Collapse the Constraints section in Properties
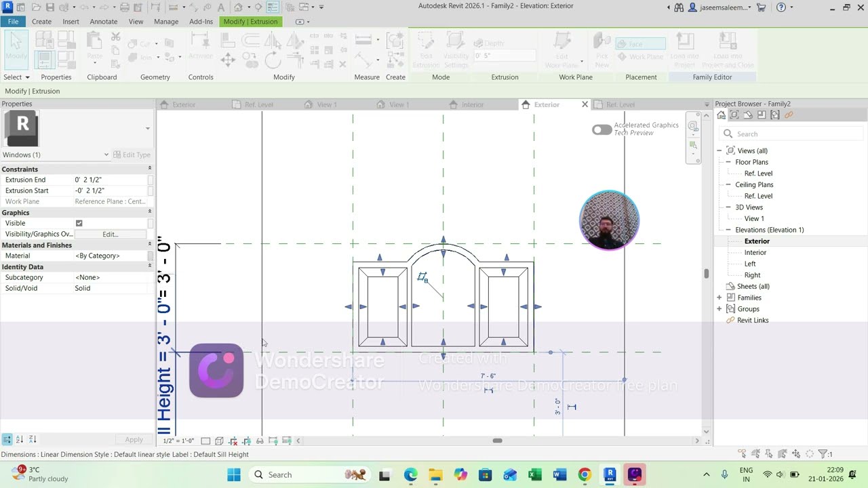This screenshot has height=488, width=868. (150, 169)
